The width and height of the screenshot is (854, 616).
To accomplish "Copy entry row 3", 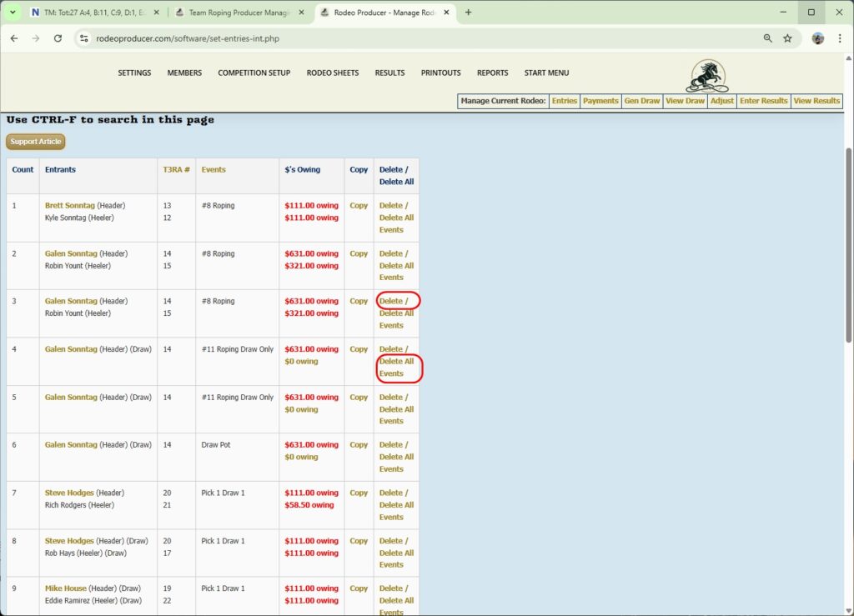I will pos(359,301).
